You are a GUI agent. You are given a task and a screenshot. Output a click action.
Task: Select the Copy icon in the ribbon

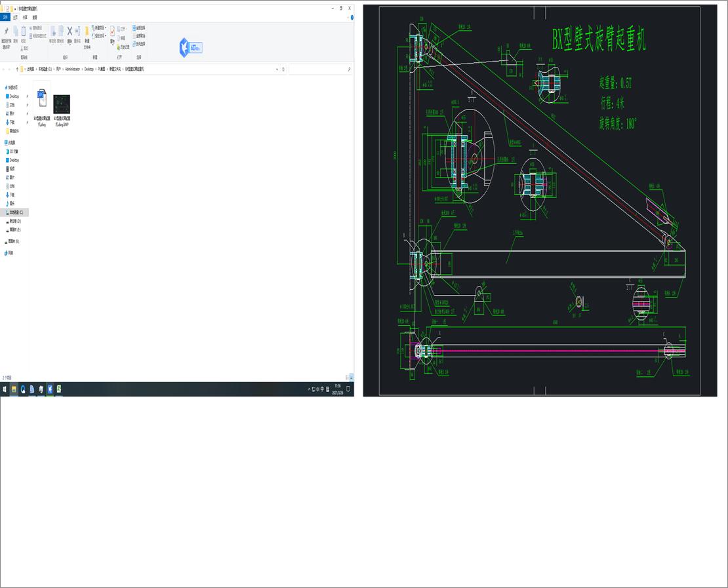pos(16,31)
